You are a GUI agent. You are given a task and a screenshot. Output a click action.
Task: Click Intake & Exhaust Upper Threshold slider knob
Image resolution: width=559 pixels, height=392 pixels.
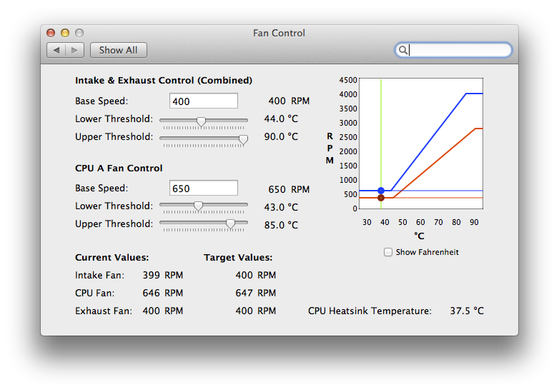(x=243, y=139)
